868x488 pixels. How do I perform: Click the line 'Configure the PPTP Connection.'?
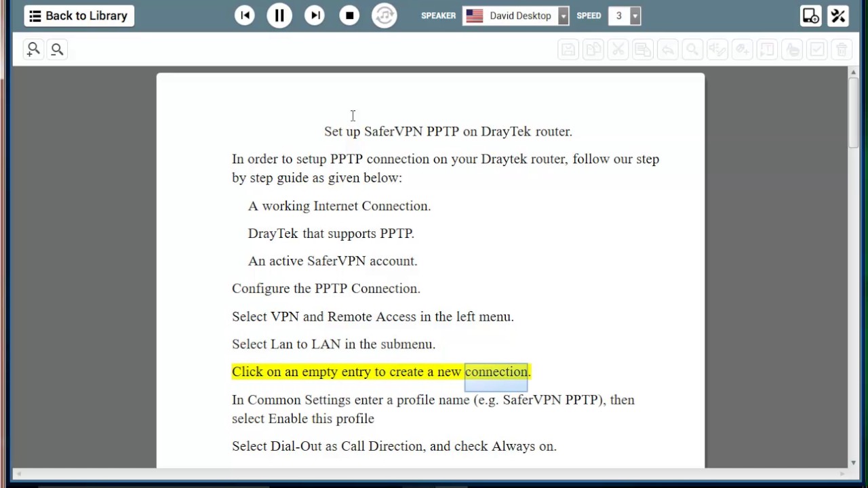click(326, 289)
